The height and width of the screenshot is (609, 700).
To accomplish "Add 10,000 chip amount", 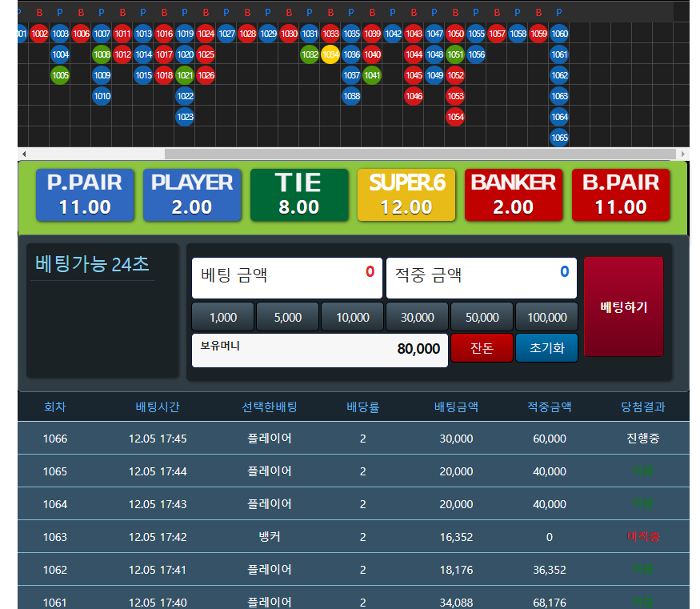I will pos(352,317).
